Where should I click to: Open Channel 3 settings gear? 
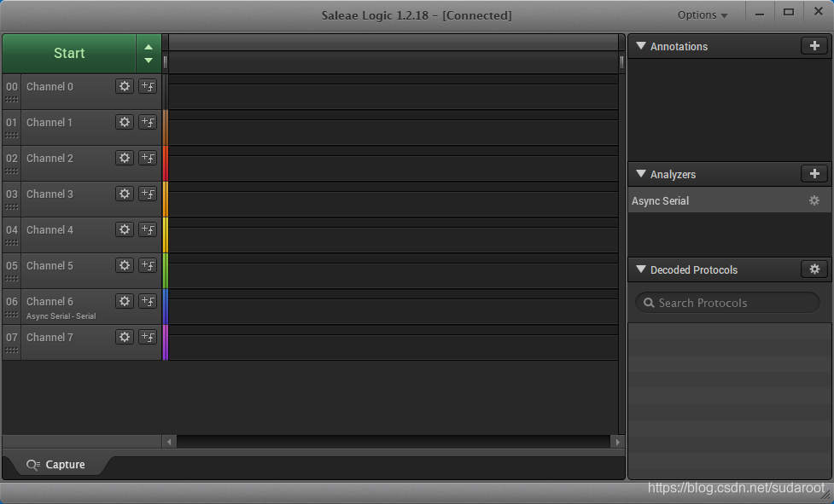(x=125, y=194)
